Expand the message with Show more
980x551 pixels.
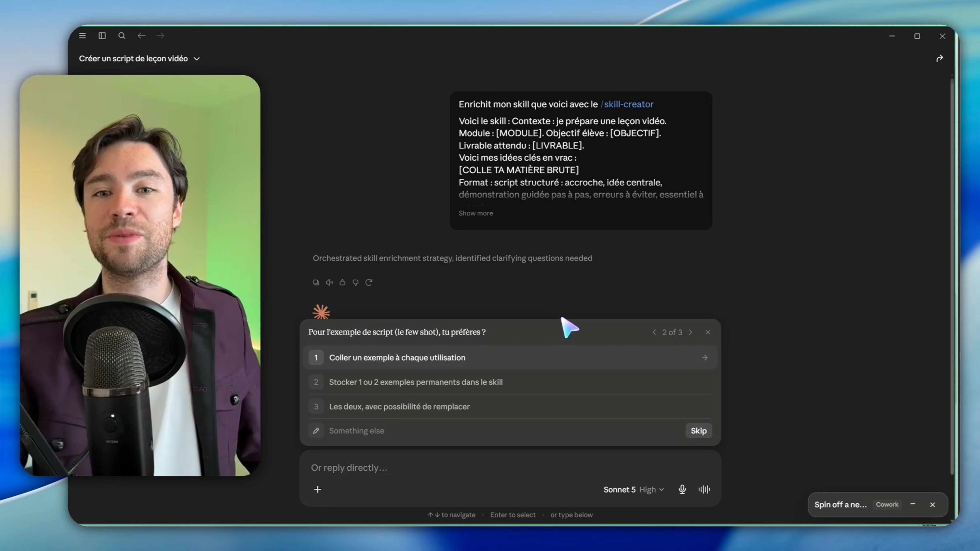coord(476,213)
